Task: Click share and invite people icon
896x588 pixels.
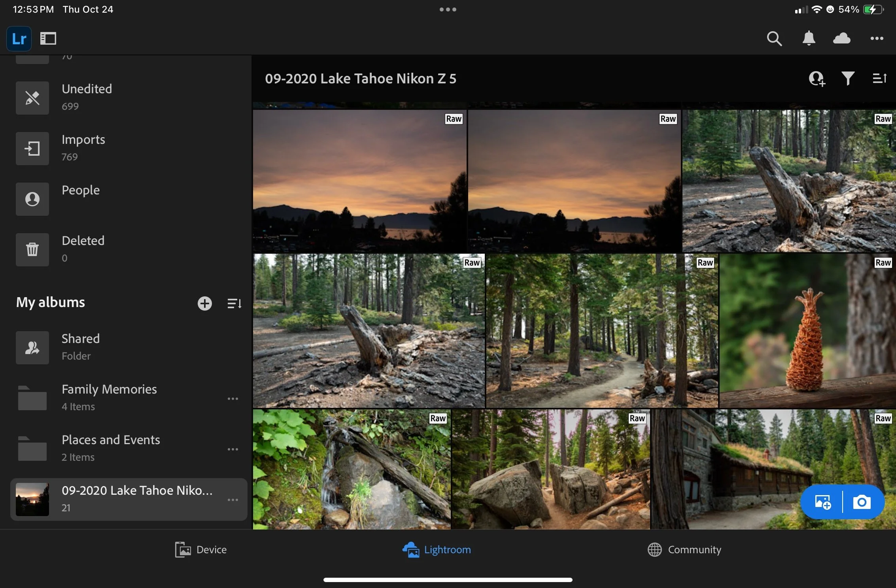Action: pyautogui.click(x=817, y=79)
